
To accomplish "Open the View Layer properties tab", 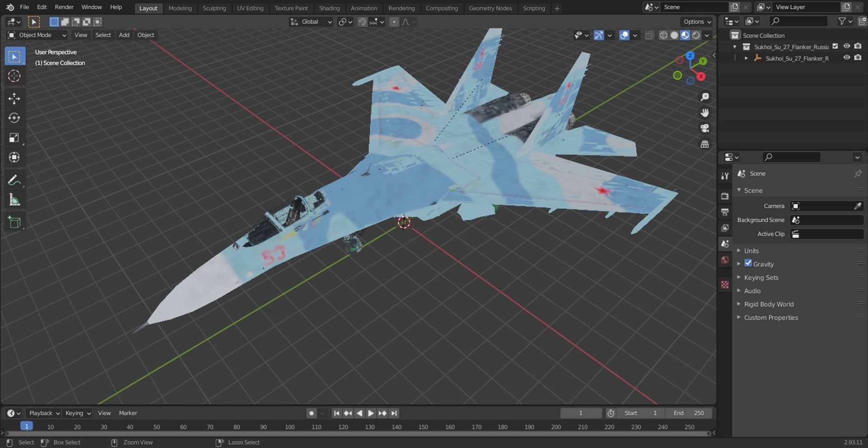I will click(725, 228).
